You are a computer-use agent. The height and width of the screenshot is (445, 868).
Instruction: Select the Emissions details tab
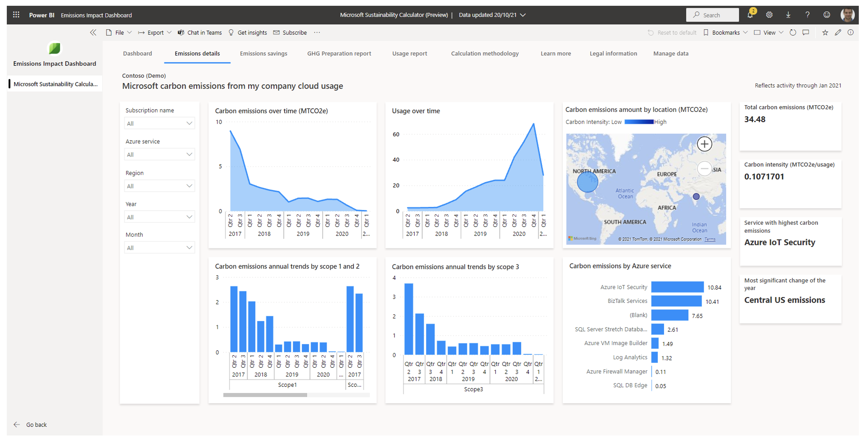197,53
